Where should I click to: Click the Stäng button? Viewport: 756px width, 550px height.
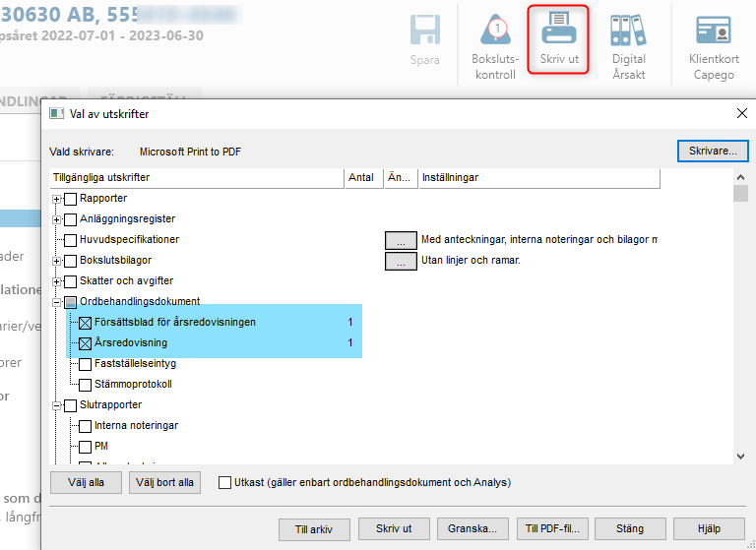[630, 528]
